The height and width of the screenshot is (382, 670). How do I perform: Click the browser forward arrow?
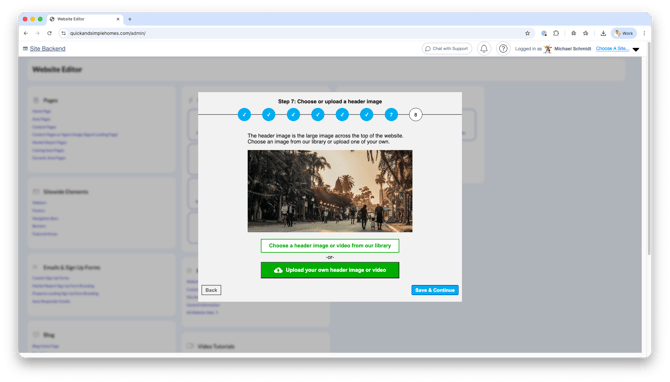[38, 33]
